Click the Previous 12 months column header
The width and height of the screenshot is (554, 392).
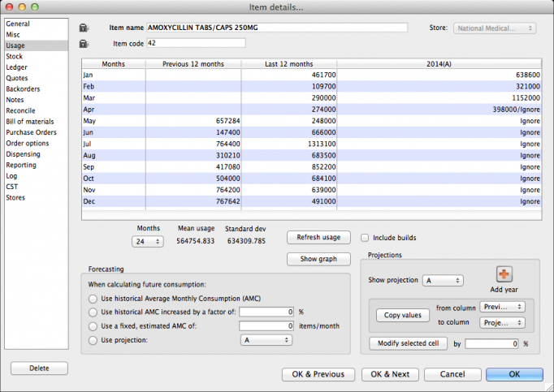pyautogui.click(x=193, y=64)
